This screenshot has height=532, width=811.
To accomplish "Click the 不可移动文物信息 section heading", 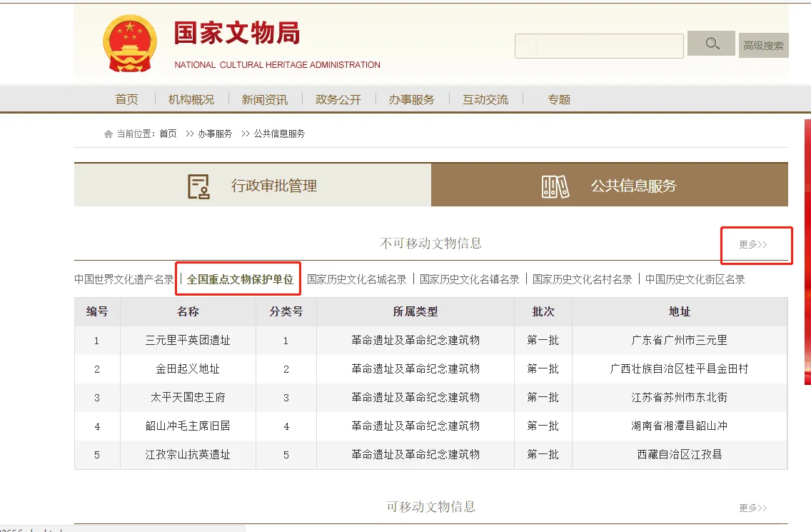I will click(431, 244).
